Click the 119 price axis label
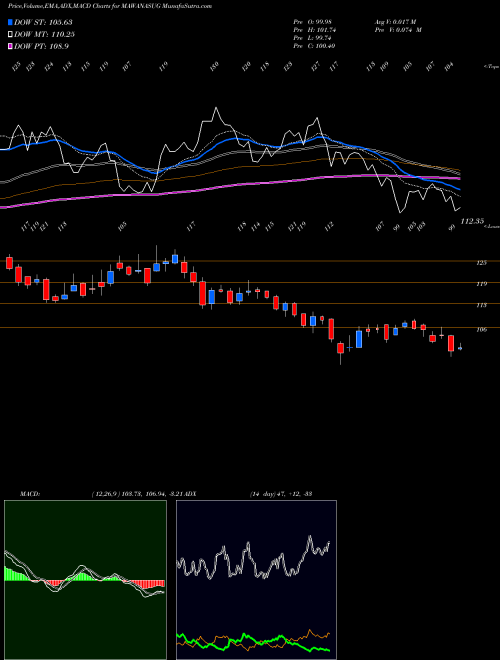The image size is (500, 660). point(481,284)
